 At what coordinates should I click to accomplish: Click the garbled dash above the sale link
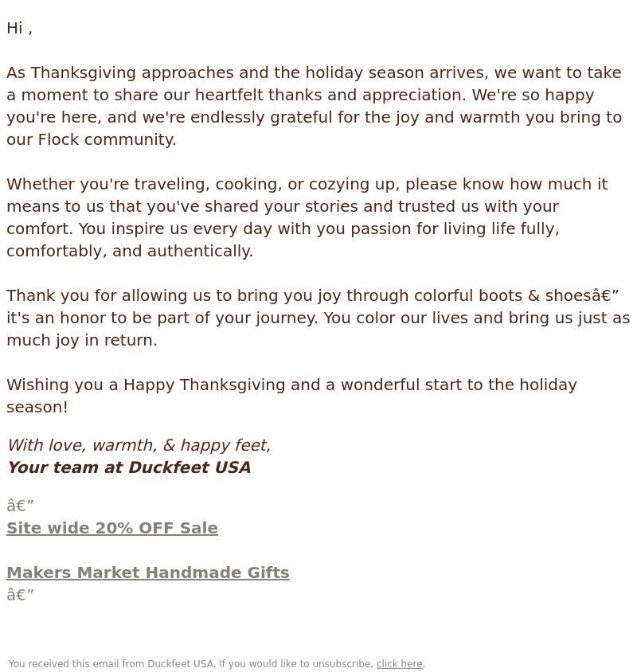pyautogui.click(x=20, y=506)
